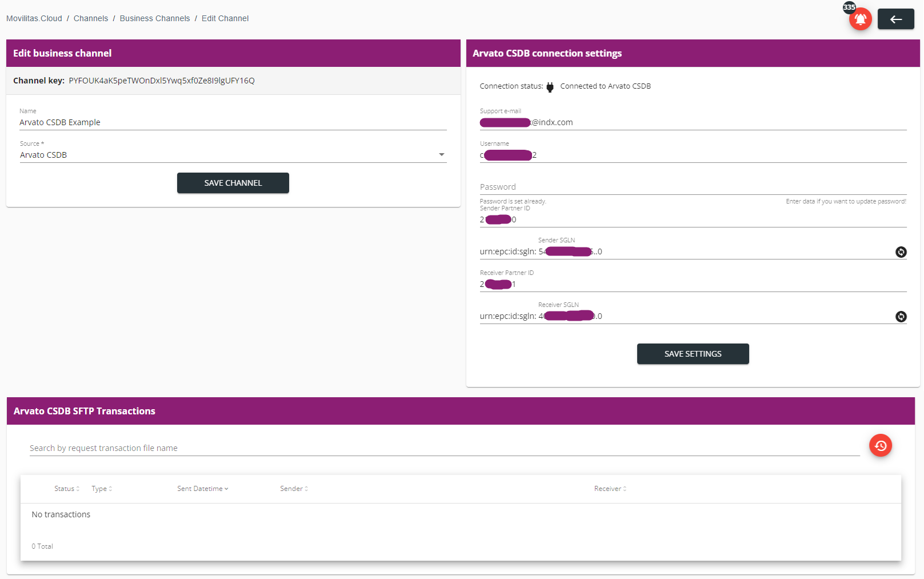Navigate to Channels breadcrumb
Image resolution: width=924 pixels, height=579 pixels.
(91, 18)
